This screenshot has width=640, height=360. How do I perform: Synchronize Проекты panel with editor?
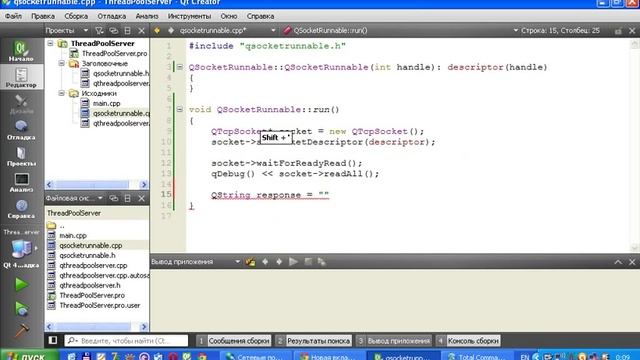(113, 31)
